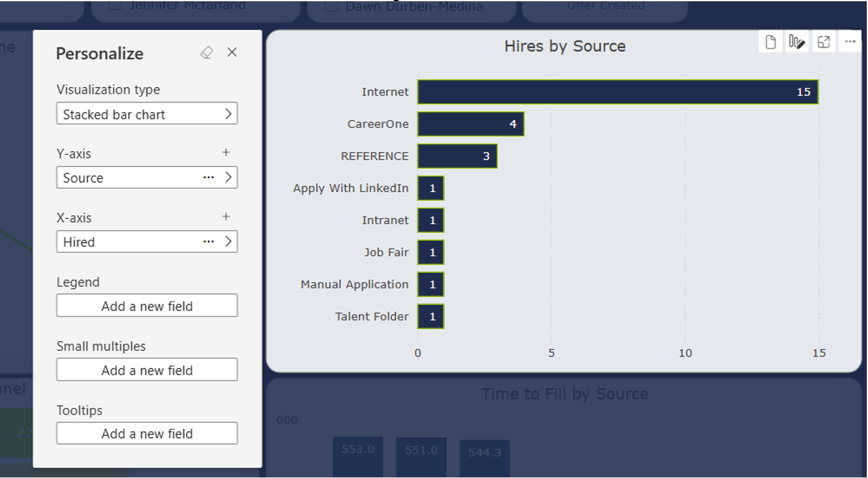Image resolution: width=868 pixels, height=478 pixels.
Task: Add an X-axis field with plus icon
Action: pyautogui.click(x=226, y=217)
